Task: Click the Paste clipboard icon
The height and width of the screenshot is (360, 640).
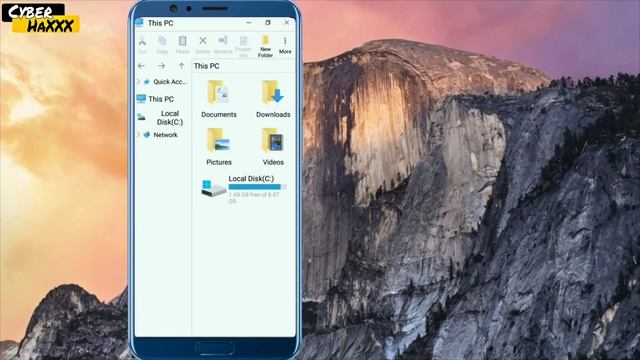Action: tap(182, 41)
